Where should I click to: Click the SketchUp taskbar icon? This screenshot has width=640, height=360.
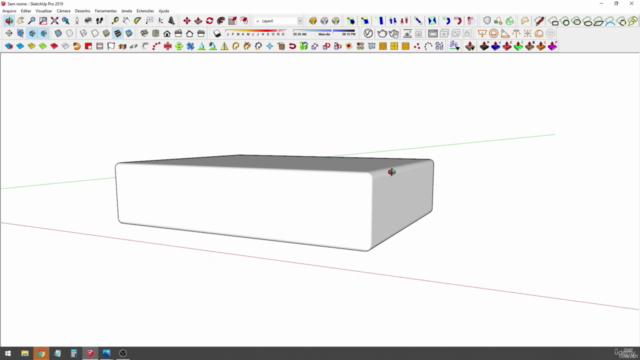[x=90, y=353]
